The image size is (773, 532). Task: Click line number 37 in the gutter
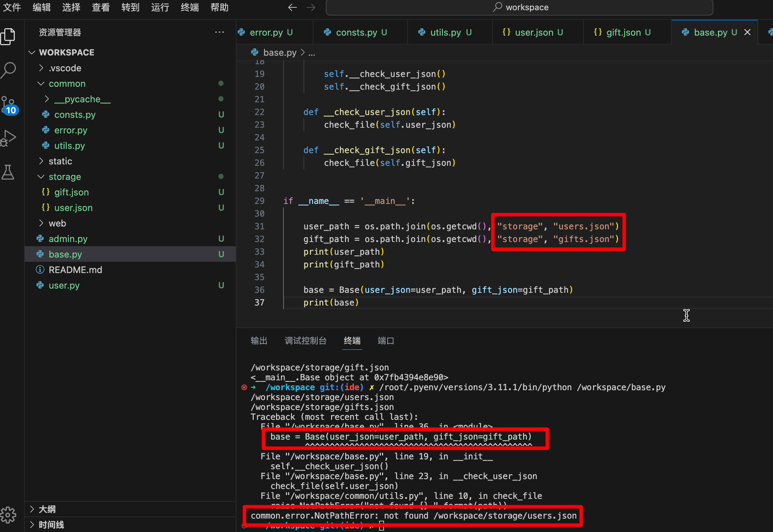tap(259, 302)
